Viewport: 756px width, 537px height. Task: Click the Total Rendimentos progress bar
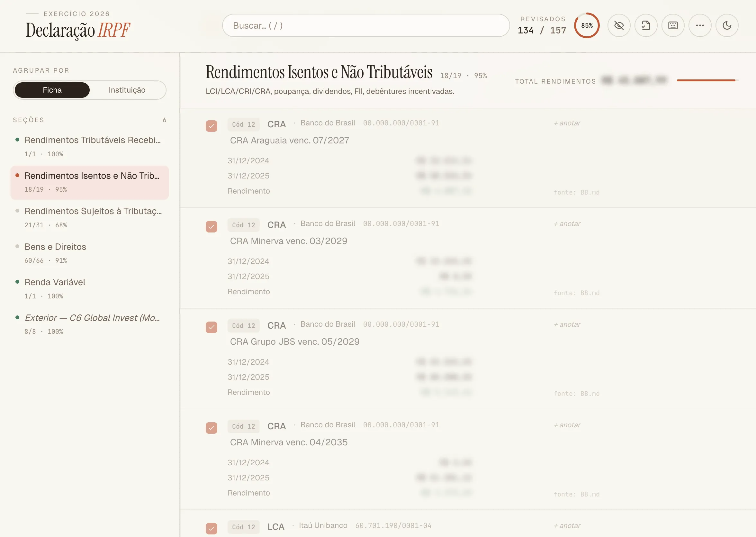[x=707, y=80]
